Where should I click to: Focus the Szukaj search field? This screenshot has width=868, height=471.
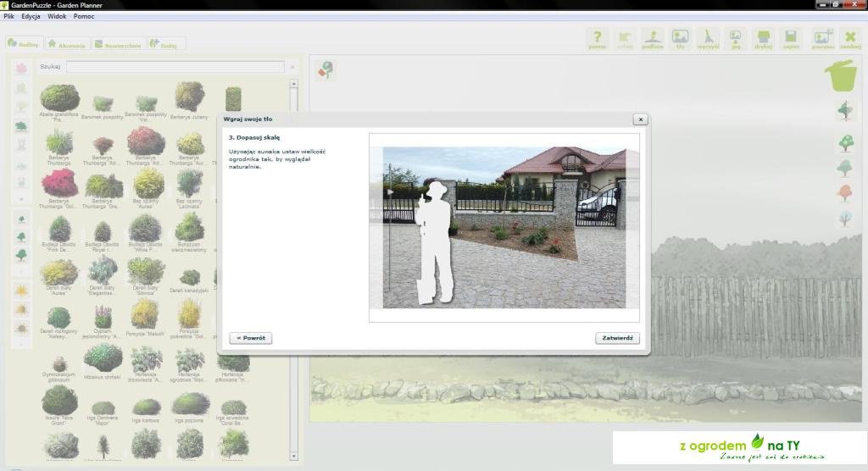[175, 66]
